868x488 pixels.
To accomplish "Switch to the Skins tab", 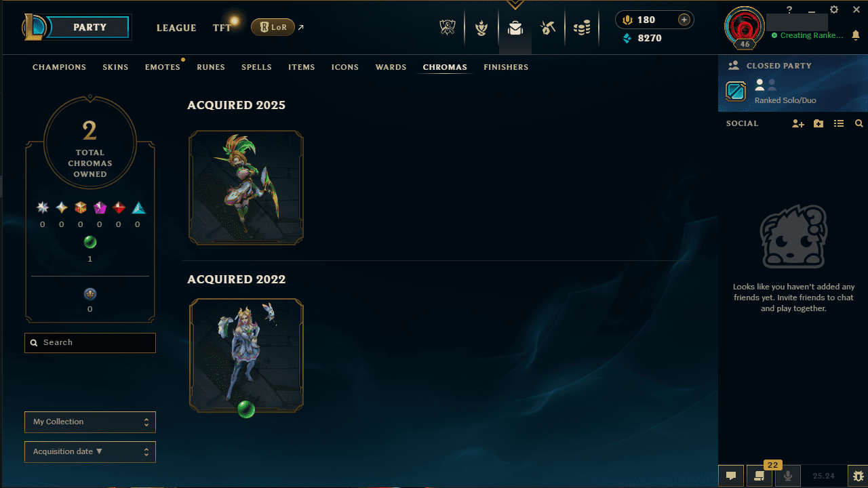I will [115, 67].
